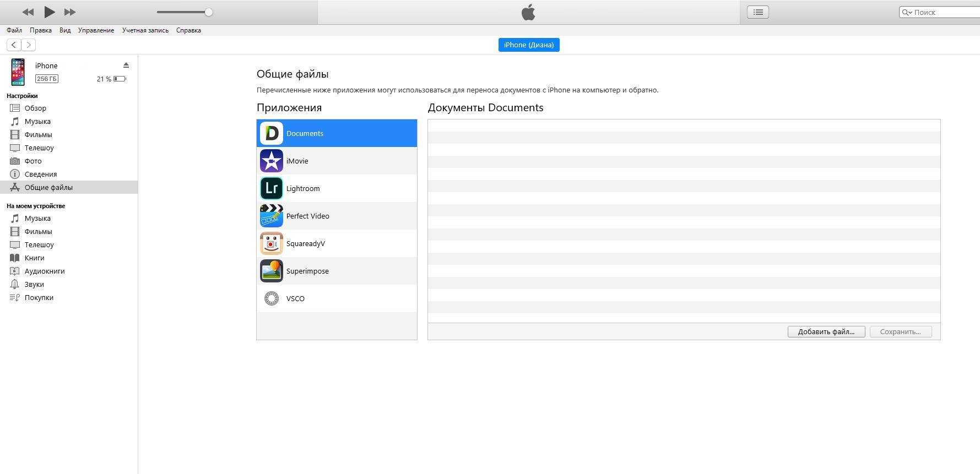
Task: Click the iPhone (Диана) device button
Action: (x=528, y=45)
